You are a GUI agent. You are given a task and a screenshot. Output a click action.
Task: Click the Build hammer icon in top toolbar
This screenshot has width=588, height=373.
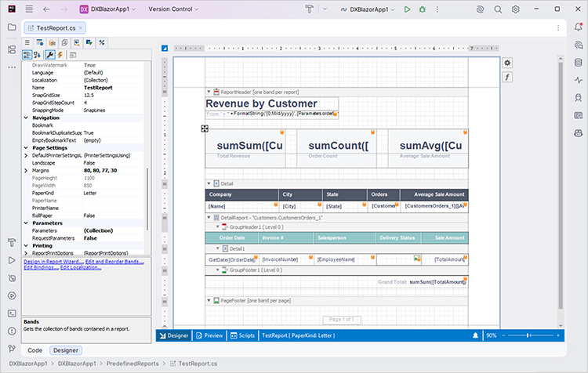coord(310,9)
